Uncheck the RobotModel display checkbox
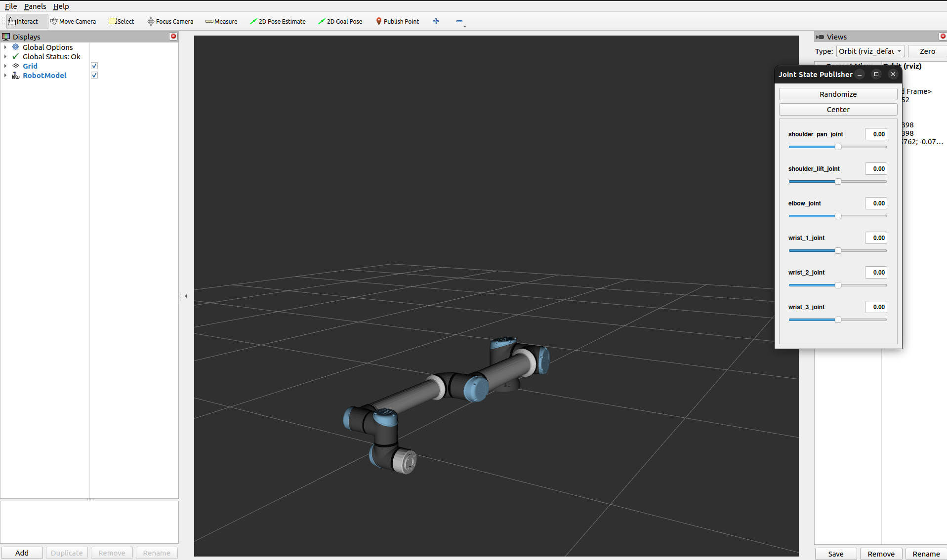947x560 pixels. point(94,75)
